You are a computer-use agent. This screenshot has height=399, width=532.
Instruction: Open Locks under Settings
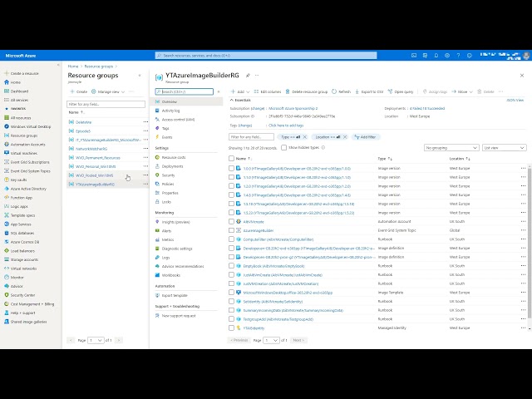(166, 202)
